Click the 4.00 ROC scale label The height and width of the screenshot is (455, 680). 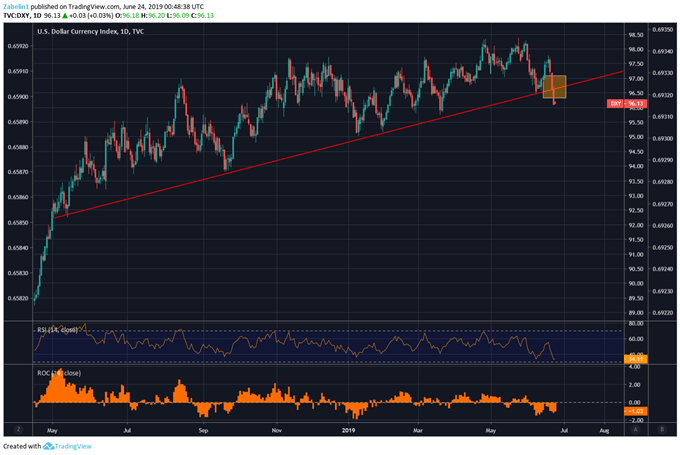click(634, 367)
